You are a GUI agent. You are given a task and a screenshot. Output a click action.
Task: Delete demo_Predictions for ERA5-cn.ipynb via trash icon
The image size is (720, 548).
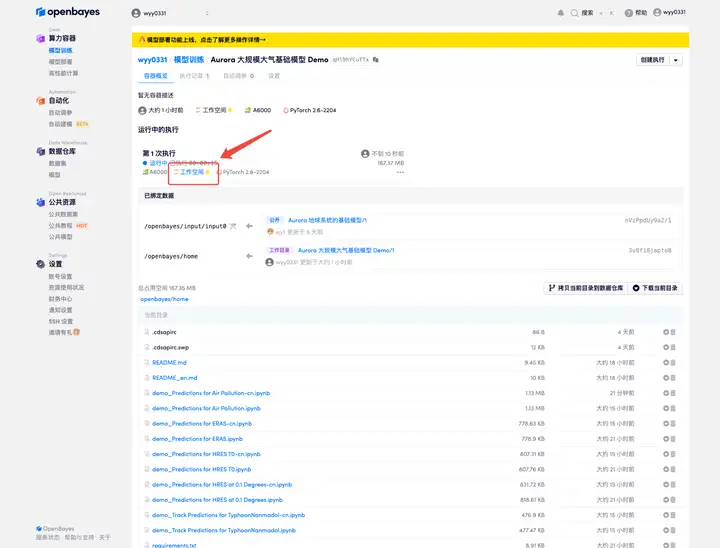[673, 424]
